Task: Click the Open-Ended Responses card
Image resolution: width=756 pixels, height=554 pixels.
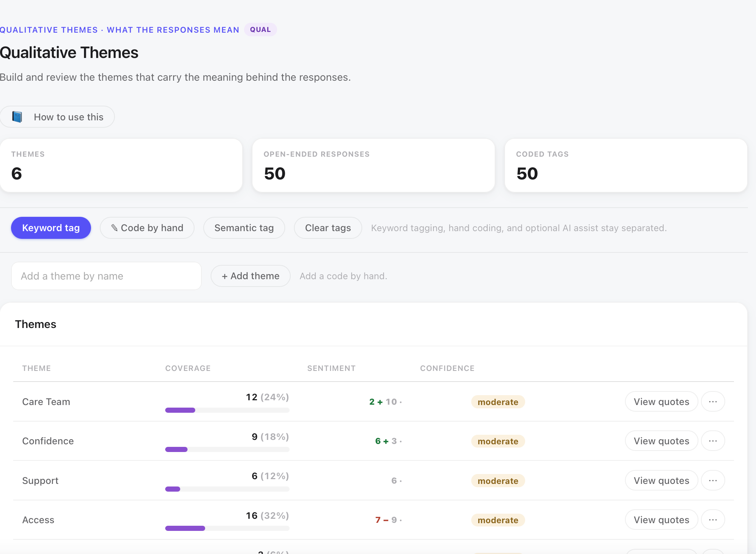Action: coord(374,165)
